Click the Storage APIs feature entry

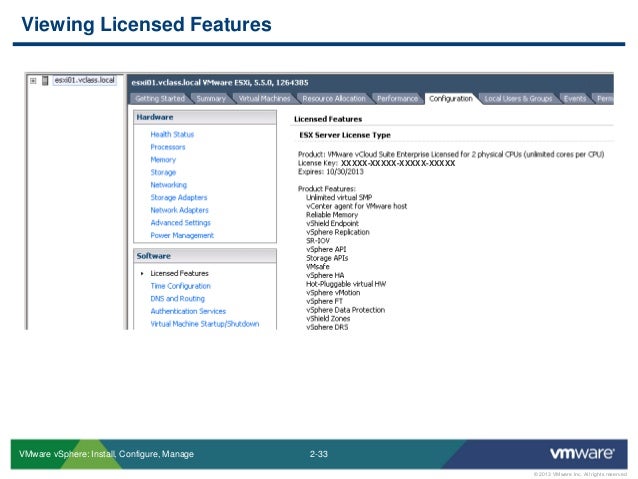pos(327,258)
